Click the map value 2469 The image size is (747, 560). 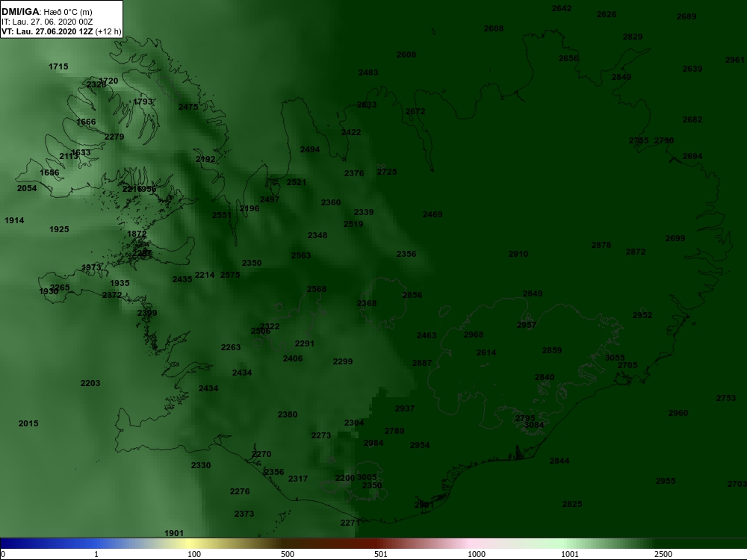433,215
